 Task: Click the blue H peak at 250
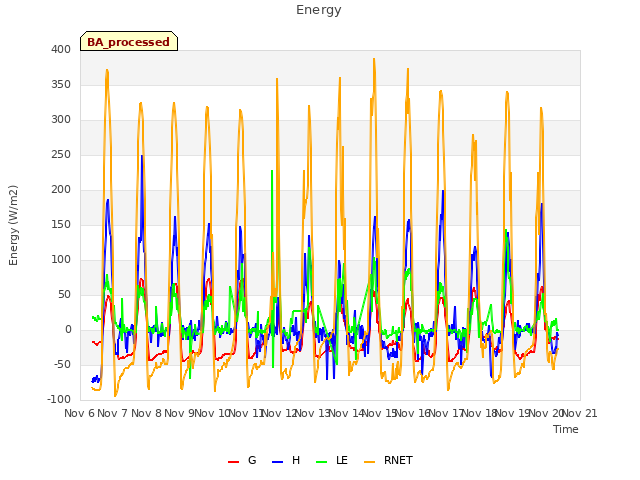[142, 156]
